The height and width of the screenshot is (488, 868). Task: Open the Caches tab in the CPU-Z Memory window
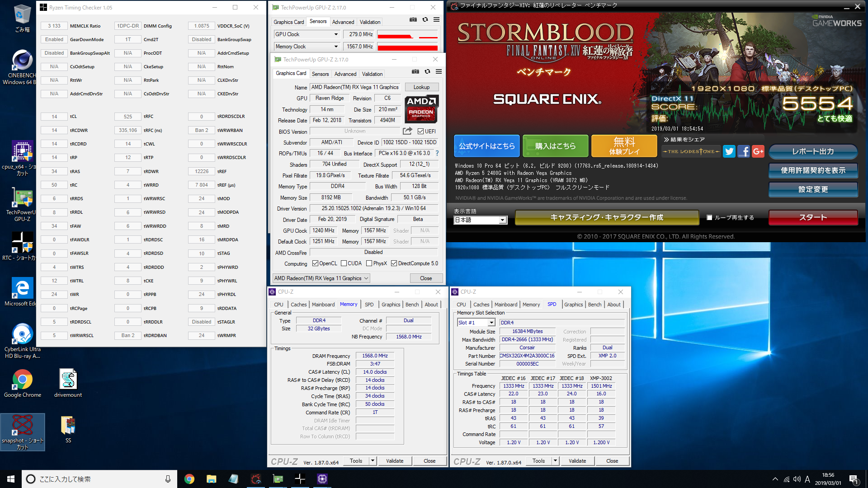point(298,305)
